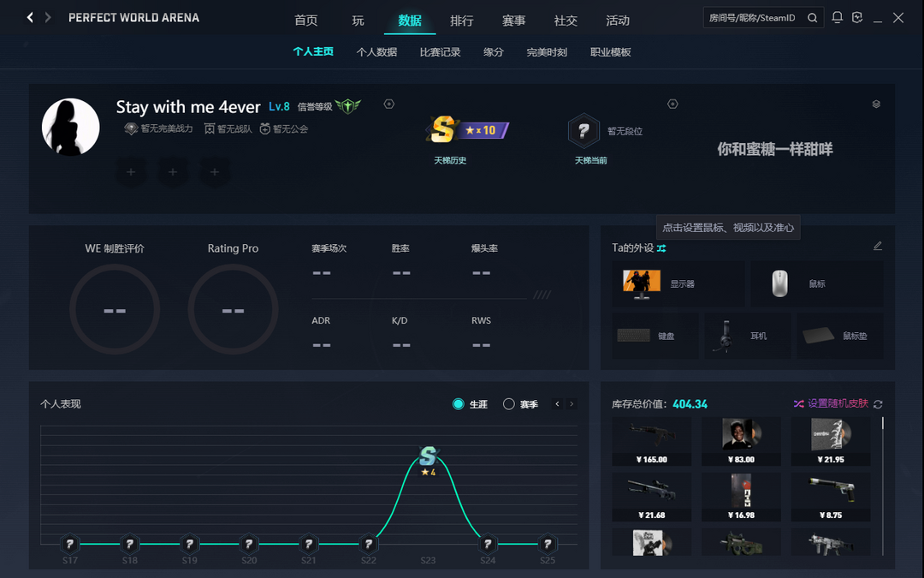
Task: Open the 玩 tab
Action: (358, 21)
